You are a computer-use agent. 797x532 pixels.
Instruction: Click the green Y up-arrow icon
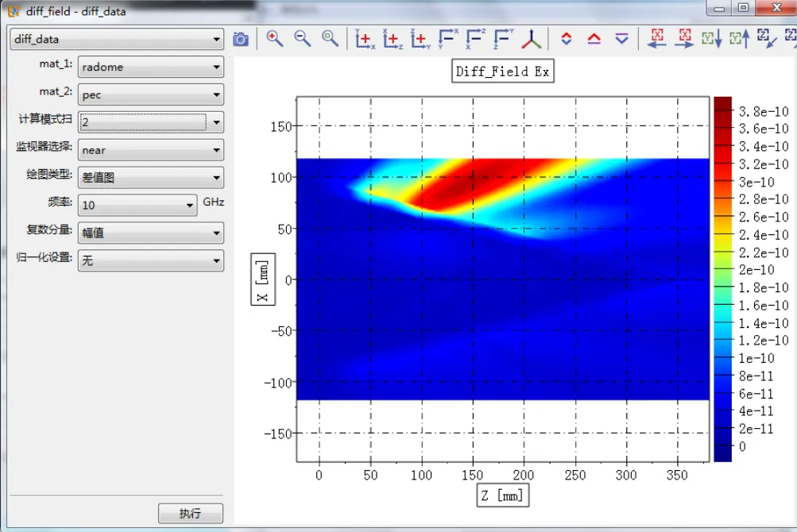(x=739, y=39)
